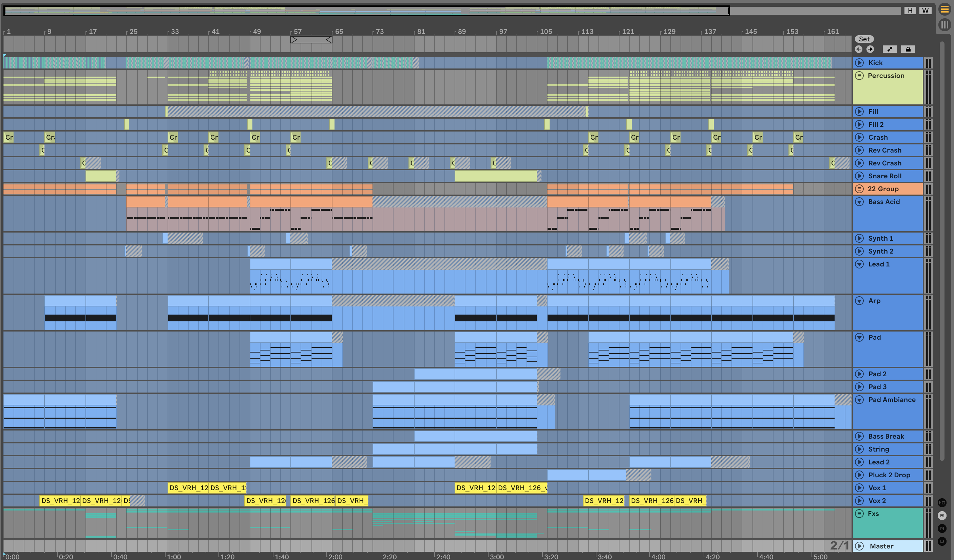This screenshot has width=954, height=560.
Task: Enable automation mode button
Action: (x=890, y=49)
